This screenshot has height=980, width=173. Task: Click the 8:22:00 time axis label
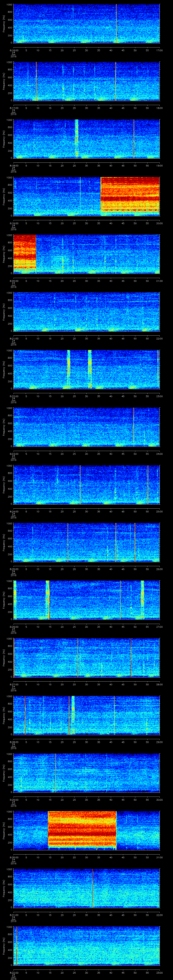point(14,396)
